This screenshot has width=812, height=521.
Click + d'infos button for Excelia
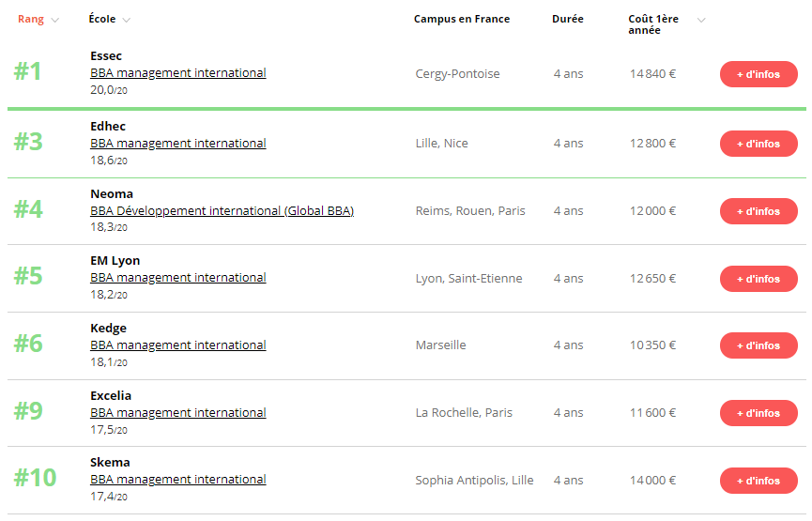(x=758, y=413)
